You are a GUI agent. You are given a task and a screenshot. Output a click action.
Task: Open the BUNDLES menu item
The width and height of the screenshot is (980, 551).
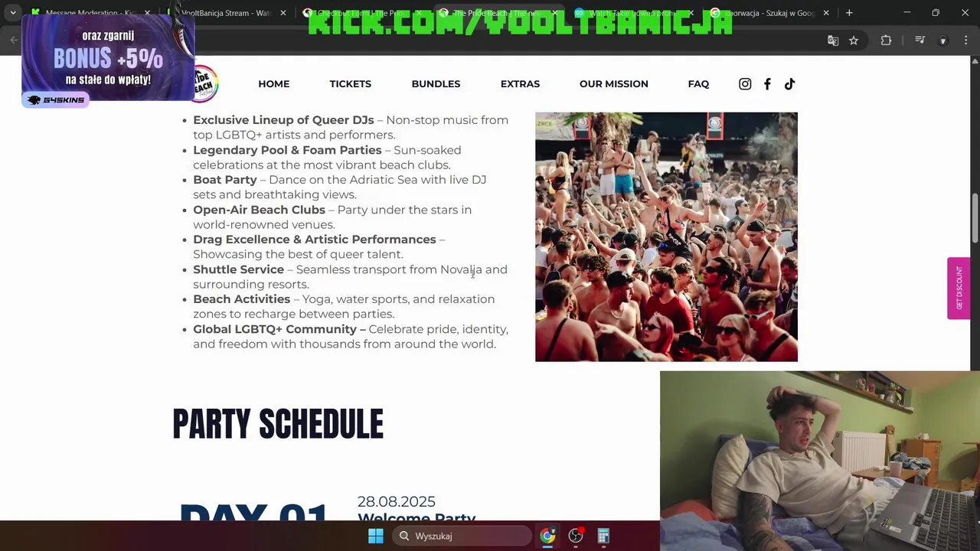[x=436, y=84]
